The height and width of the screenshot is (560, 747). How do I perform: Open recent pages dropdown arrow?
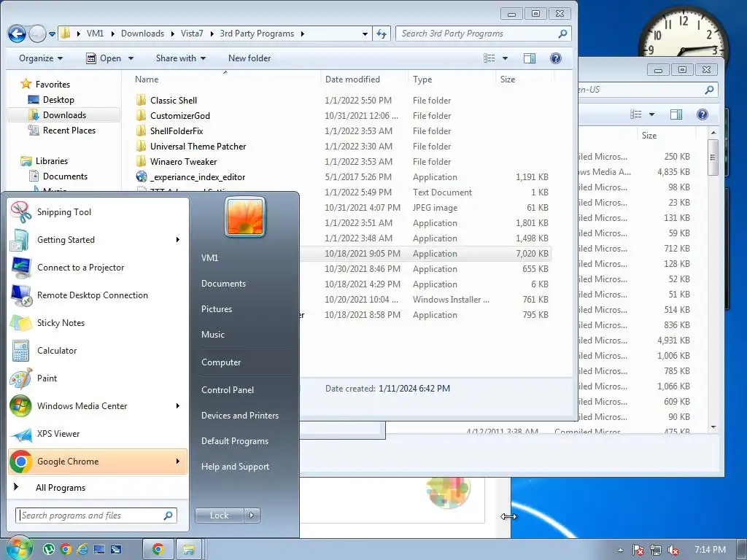click(x=52, y=34)
